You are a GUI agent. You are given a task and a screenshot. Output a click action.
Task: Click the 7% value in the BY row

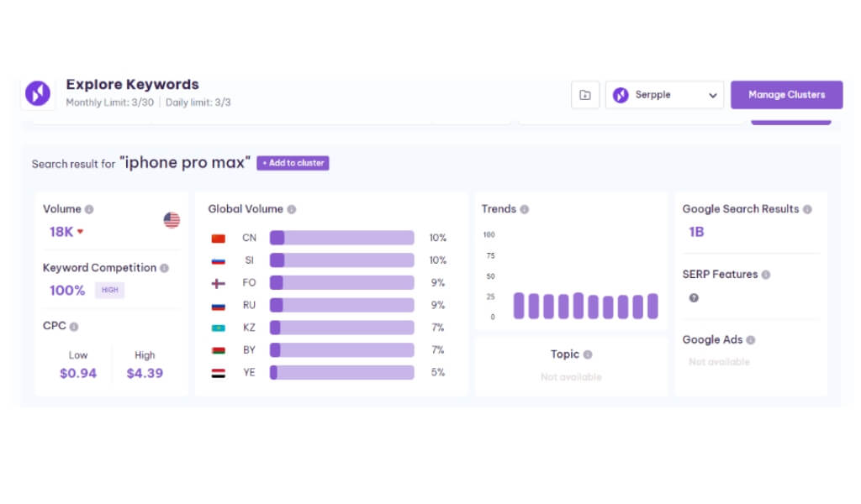point(437,350)
